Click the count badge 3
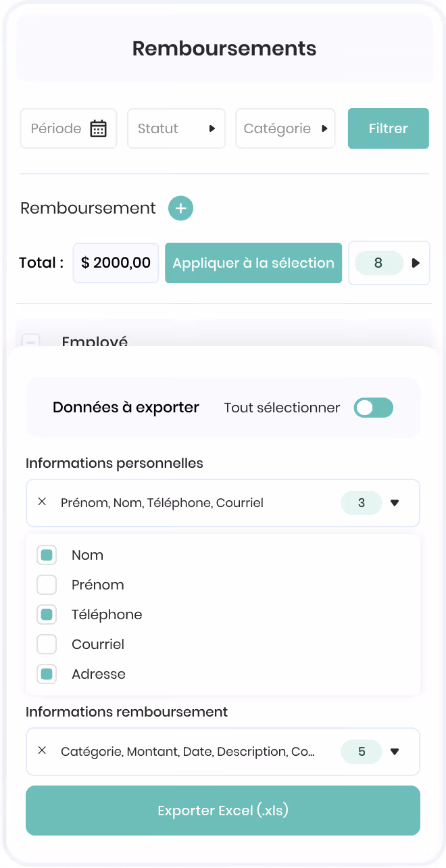This screenshot has width=446, height=868. pyautogui.click(x=362, y=503)
